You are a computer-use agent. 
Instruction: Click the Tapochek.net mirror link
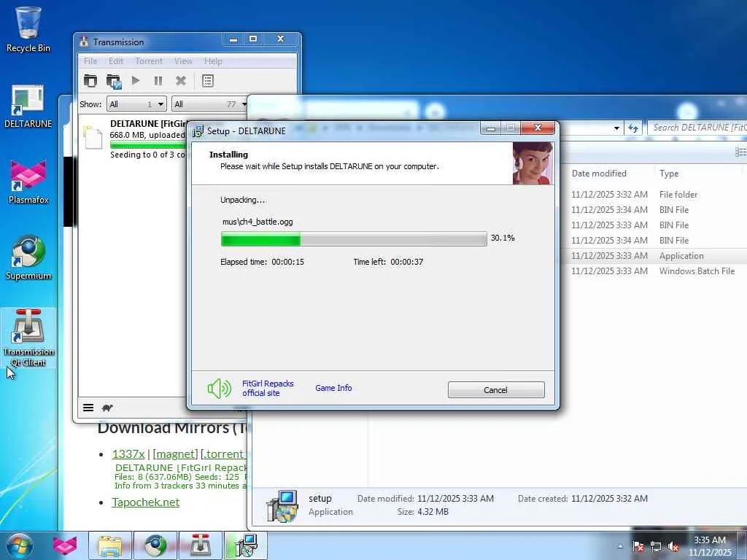click(x=145, y=502)
